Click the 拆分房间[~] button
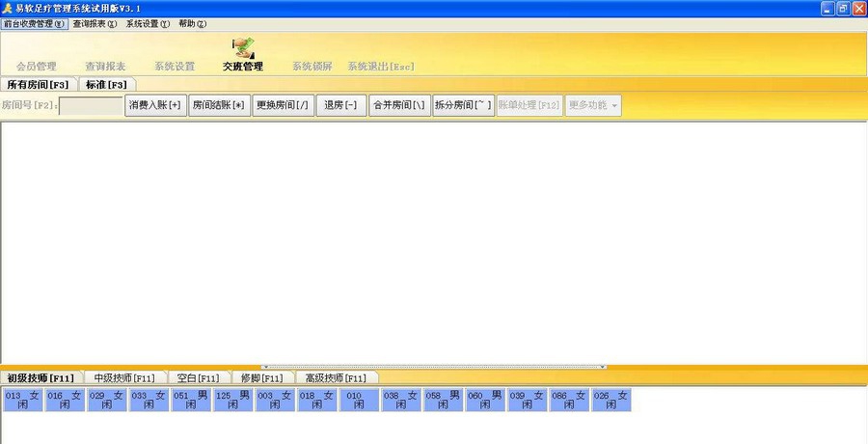This screenshot has width=868, height=444. (x=463, y=105)
